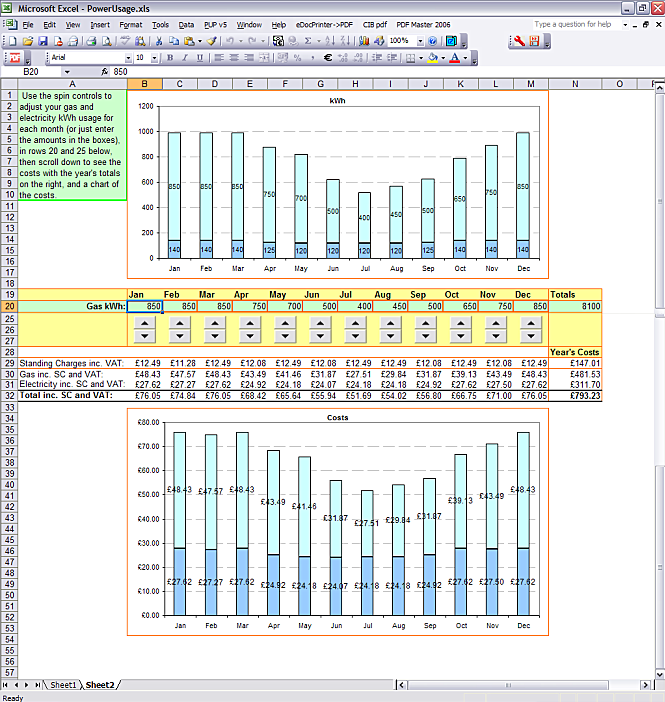Sort ascending with the A-Z icon
The width and height of the screenshot is (665, 702).
point(330,41)
